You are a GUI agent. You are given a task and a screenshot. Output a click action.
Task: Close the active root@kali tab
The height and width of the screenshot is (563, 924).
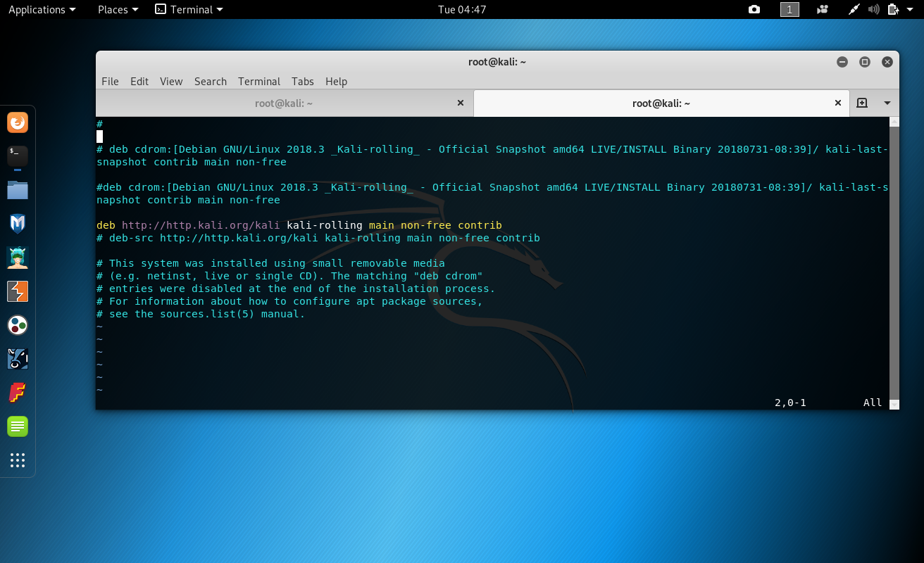click(838, 103)
